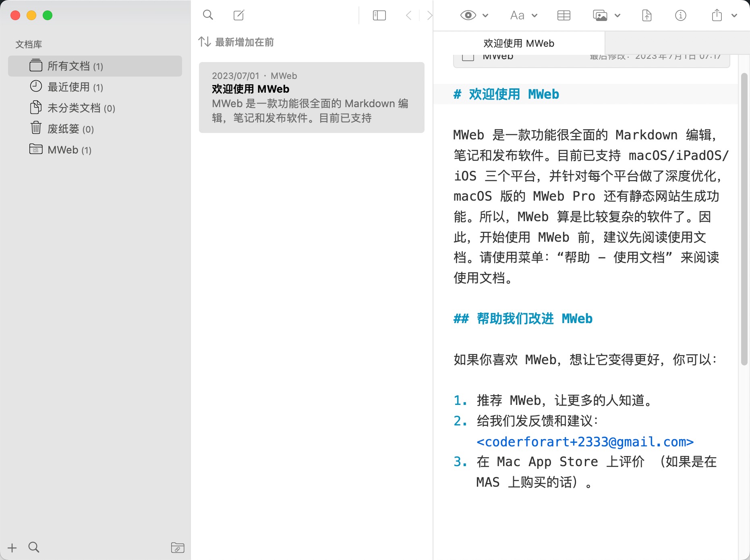750x560 pixels.
Task: Click the clock icon beside 最近使用
Action: click(36, 86)
